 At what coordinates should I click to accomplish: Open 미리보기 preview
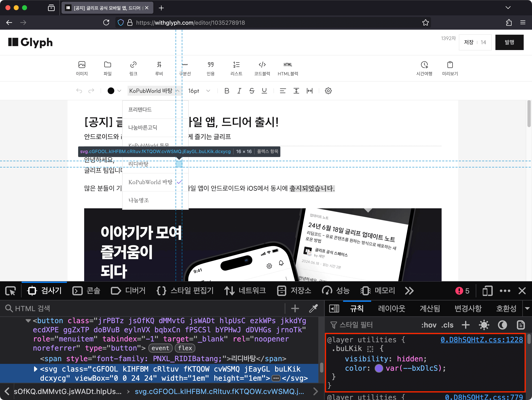click(450, 69)
